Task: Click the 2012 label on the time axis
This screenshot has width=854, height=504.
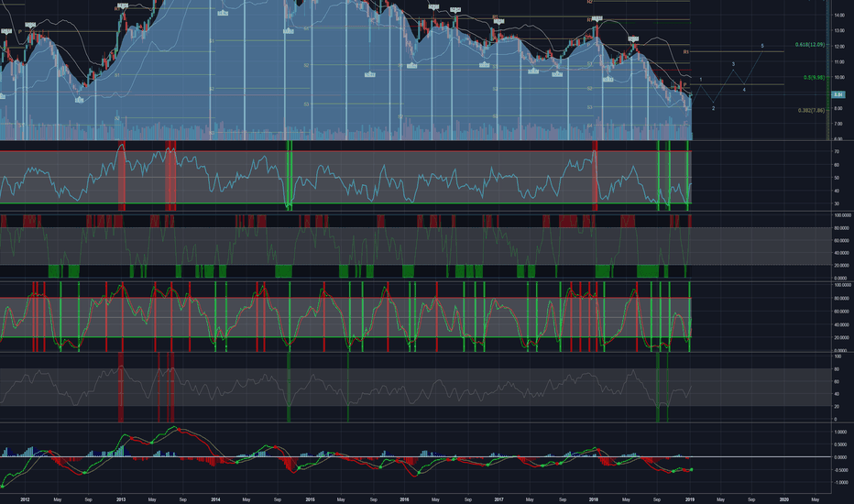Action: (25, 499)
